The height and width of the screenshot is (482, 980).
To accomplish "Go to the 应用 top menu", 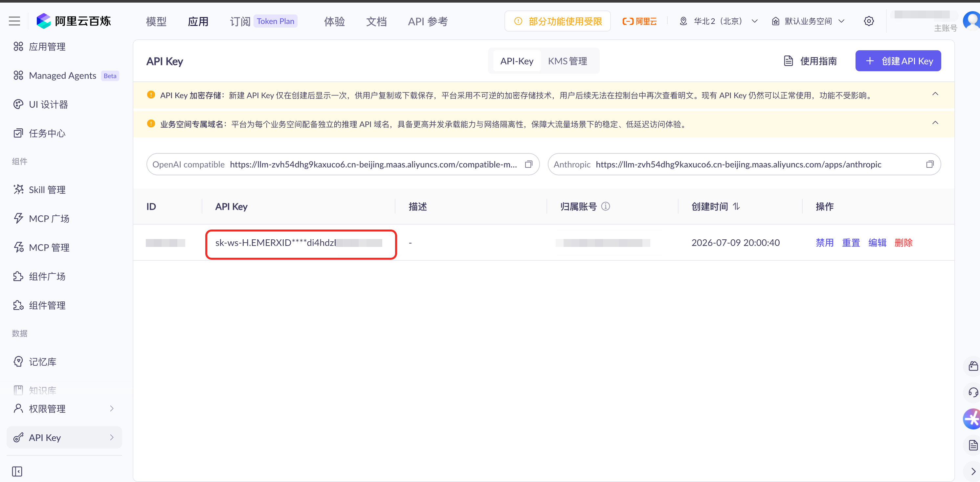I will coord(198,21).
